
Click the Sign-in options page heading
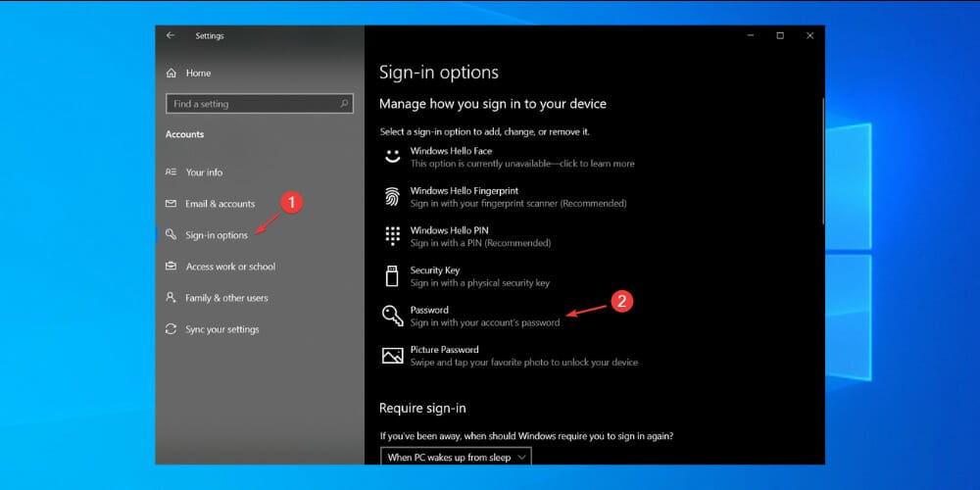(439, 73)
